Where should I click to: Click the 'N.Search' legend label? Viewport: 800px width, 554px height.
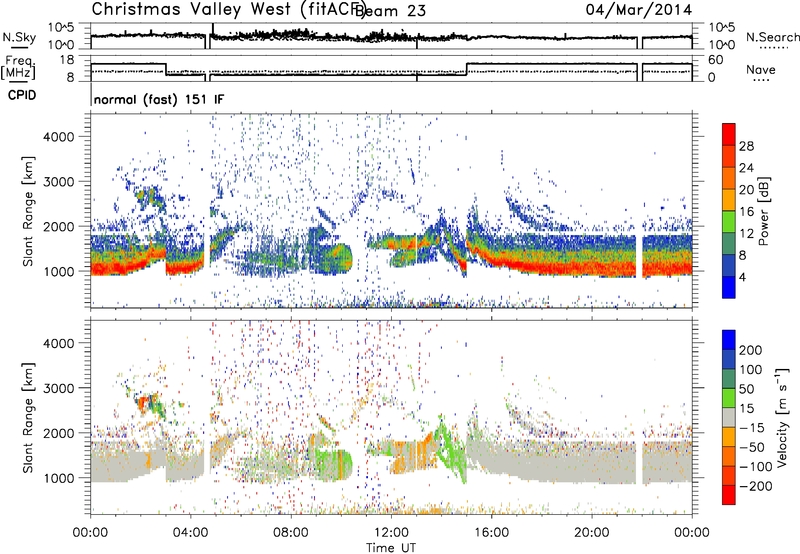772,37
